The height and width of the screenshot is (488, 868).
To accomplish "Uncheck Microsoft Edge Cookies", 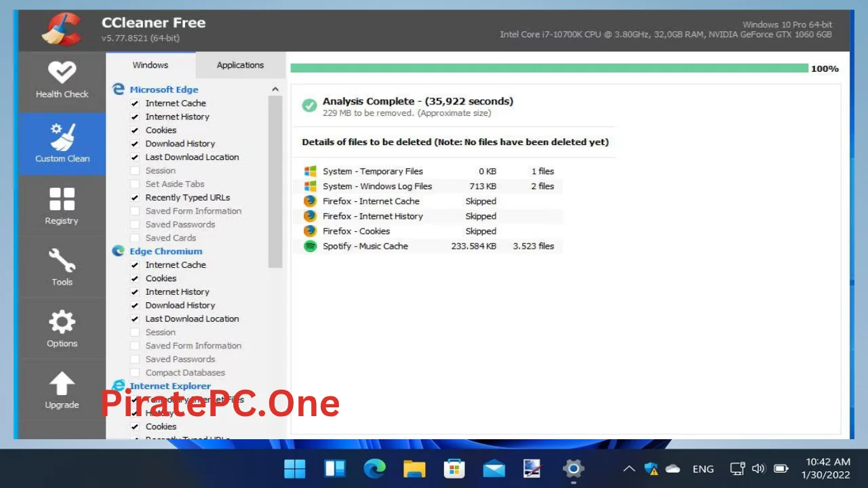I will click(135, 130).
